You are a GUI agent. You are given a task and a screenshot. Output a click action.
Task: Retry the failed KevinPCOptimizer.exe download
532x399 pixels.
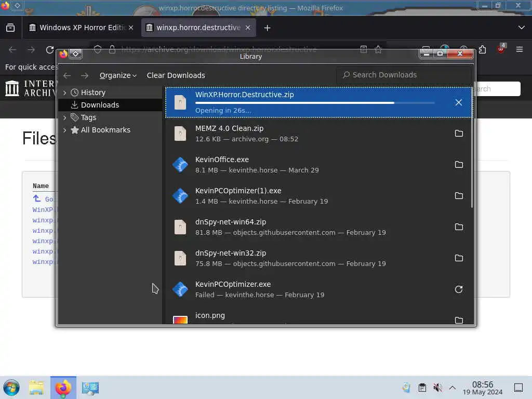(459, 289)
